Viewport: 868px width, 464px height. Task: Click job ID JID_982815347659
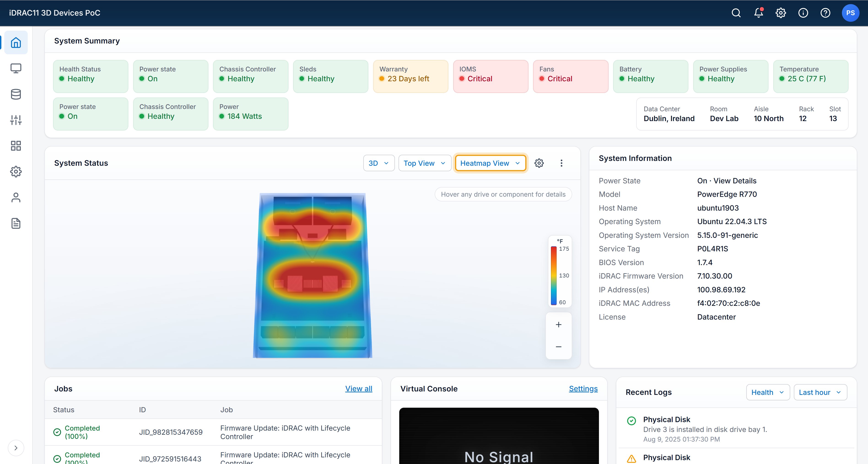click(x=171, y=432)
